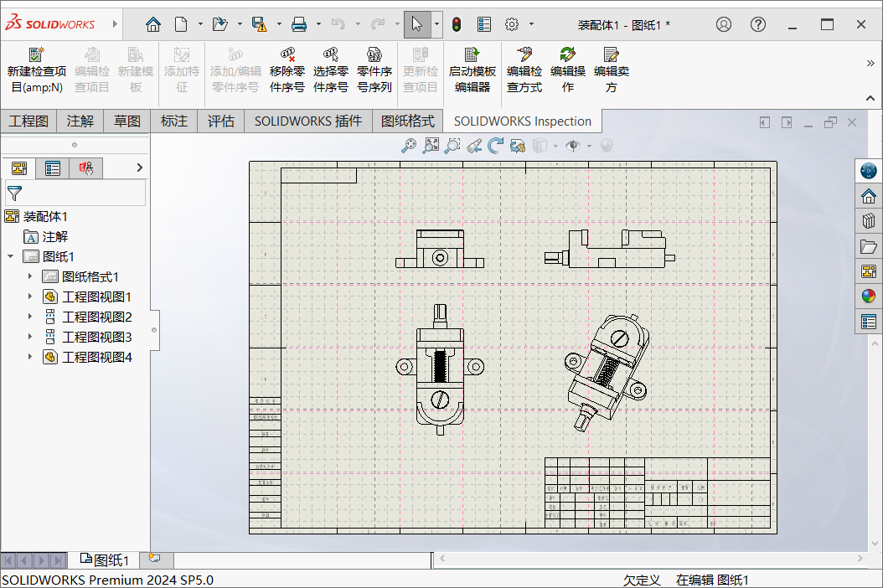Collapse the ribbon with the up caret
The height and width of the screenshot is (588, 883).
870,98
